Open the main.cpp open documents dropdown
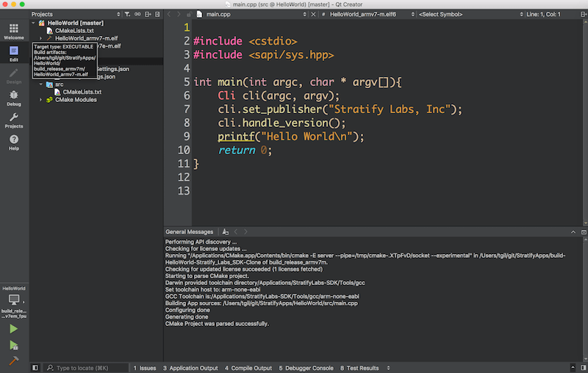This screenshot has height=373, width=588. (x=251, y=14)
